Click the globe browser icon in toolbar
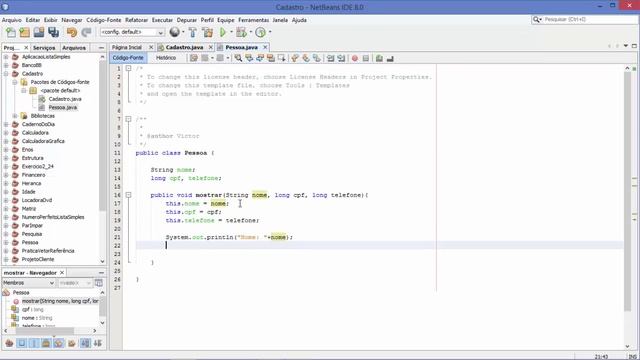Viewport: 640px width, 360px height. click(x=174, y=32)
